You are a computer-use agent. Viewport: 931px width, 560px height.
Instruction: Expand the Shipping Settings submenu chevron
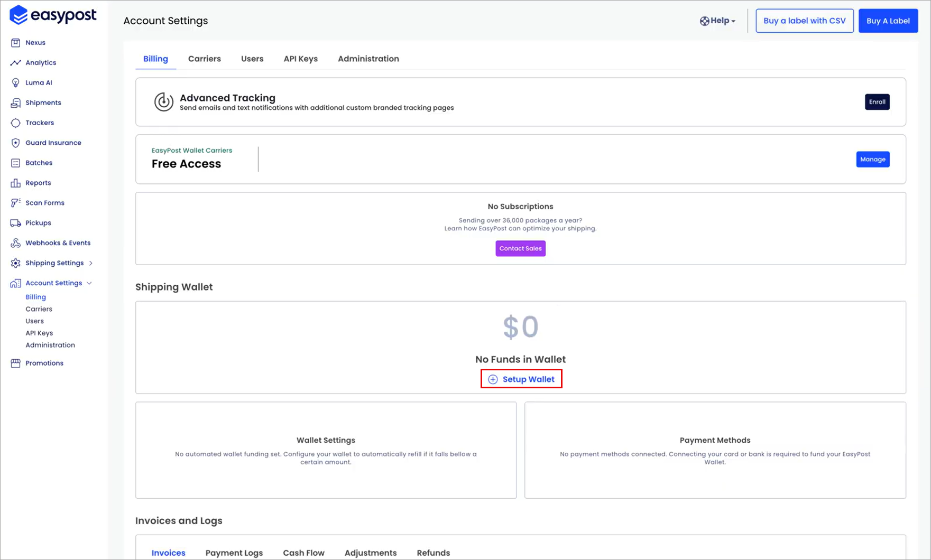point(91,263)
